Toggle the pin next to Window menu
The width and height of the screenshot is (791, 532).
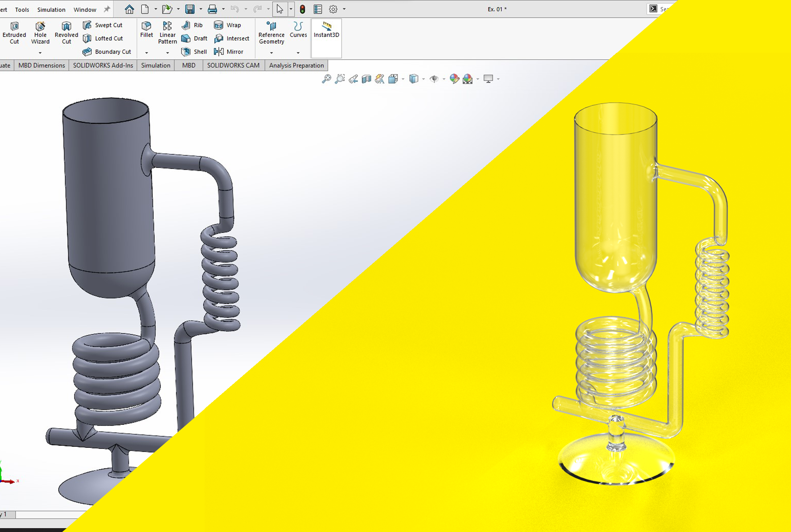click(x=107, y=9)
